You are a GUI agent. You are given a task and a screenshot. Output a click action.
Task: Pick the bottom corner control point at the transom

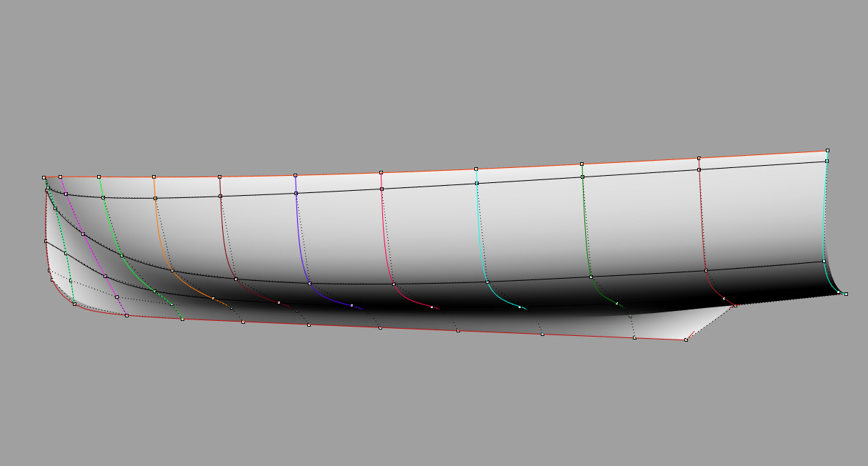pyautogui.click(x=846, y=294)
